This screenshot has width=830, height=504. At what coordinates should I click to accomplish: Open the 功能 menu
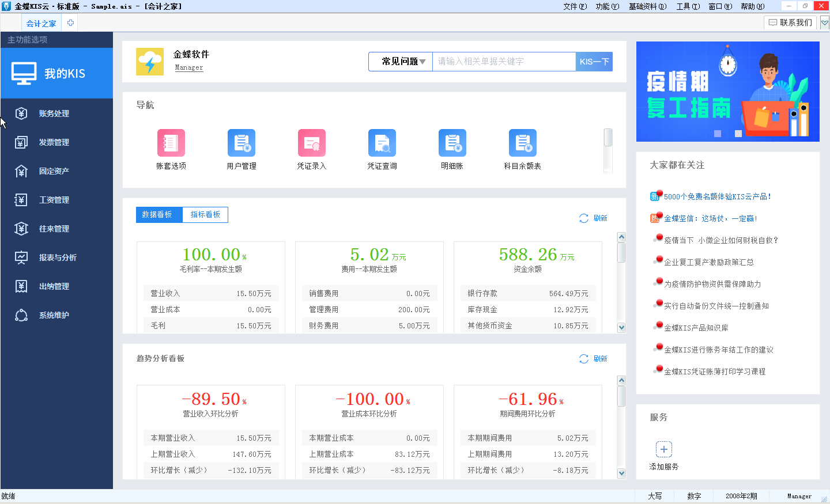click(x=607, y=6)
